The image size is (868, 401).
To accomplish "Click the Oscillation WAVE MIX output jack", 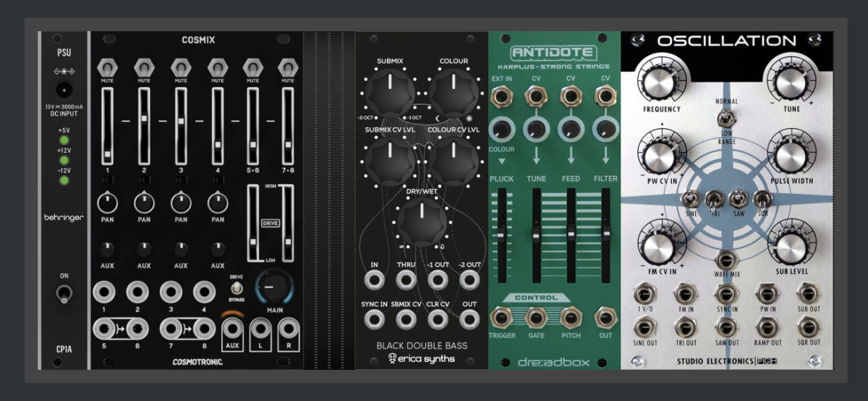I will tap(726, 259).
